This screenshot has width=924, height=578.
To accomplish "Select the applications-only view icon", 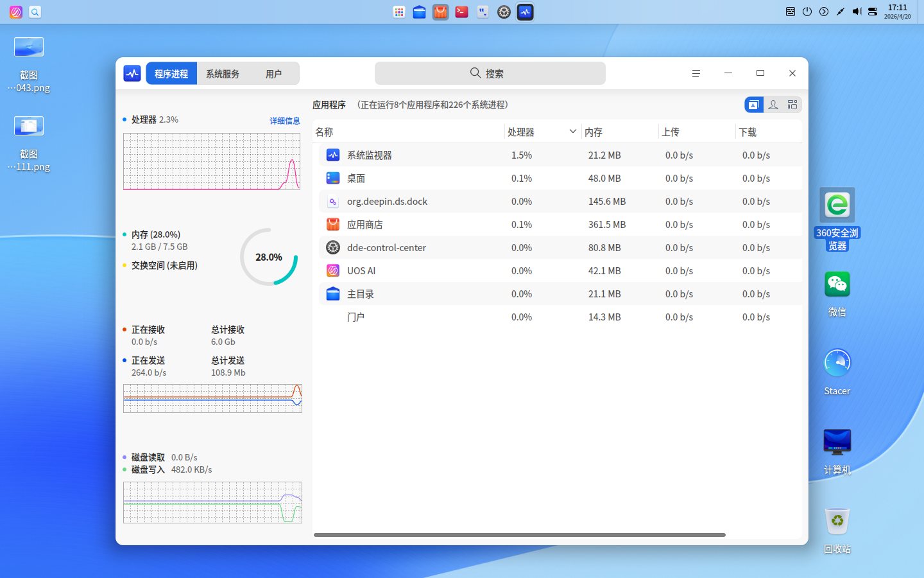I will point(753,104).
